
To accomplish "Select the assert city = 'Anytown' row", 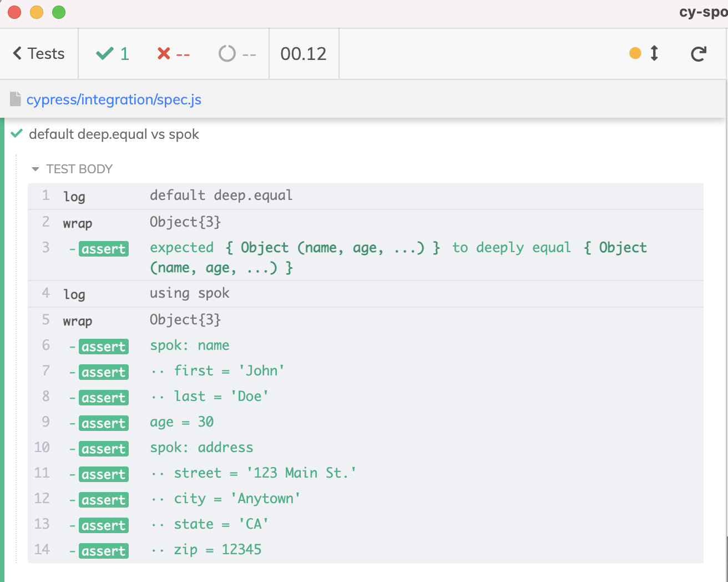I will 366,499.
